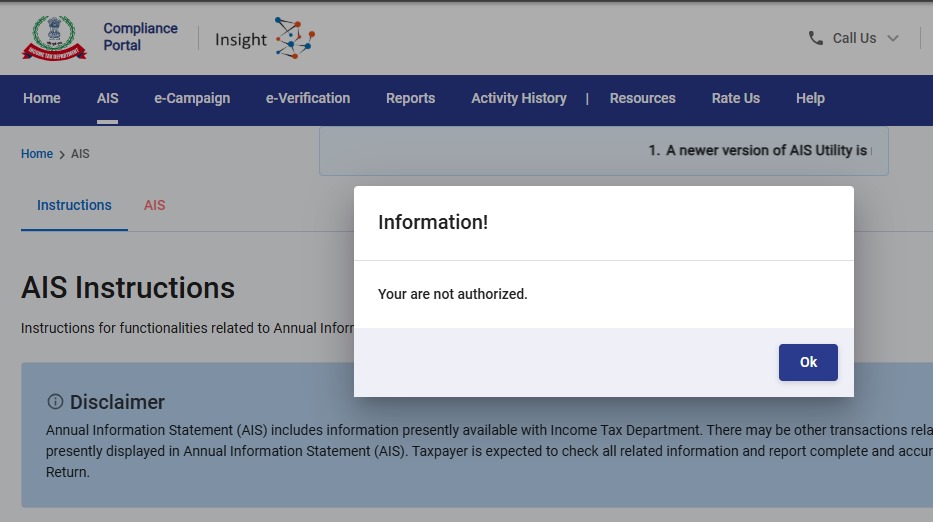Click the phone icon beside Call Us
The image size is (933, 522).
pyautogui.click(x=816, y=38)
